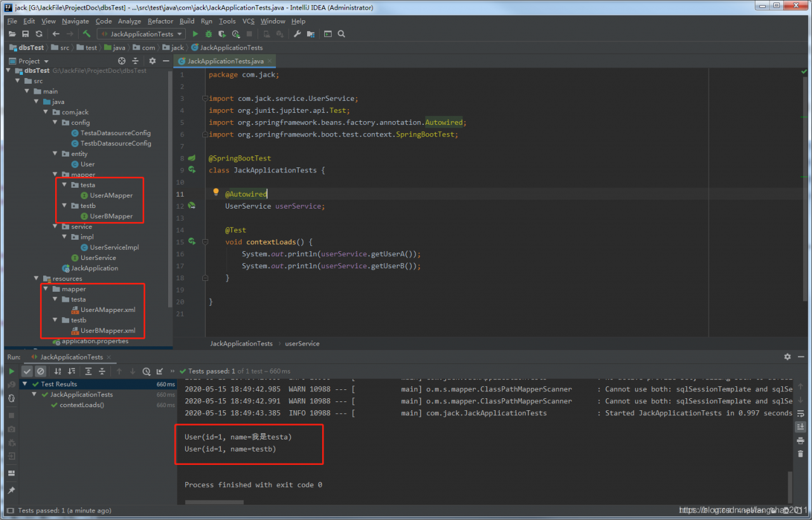Click the Debug bug icon in main toolbar
This screenshot has height=520, width=812.
[209, 34]
